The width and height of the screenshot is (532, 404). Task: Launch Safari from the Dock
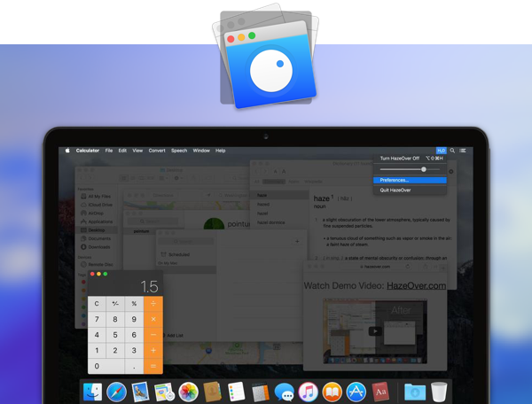coord(116,392)
